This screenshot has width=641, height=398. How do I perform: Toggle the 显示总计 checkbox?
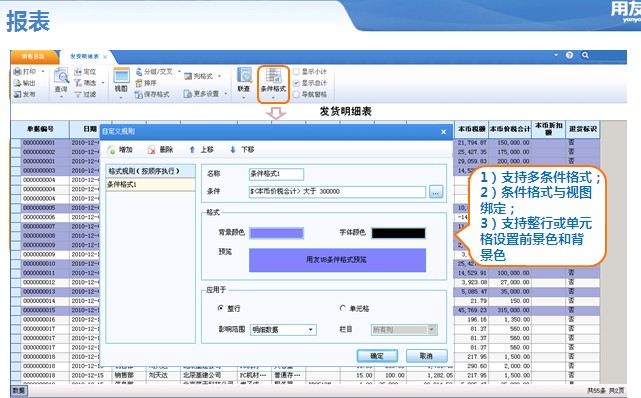tap(296, 83)
